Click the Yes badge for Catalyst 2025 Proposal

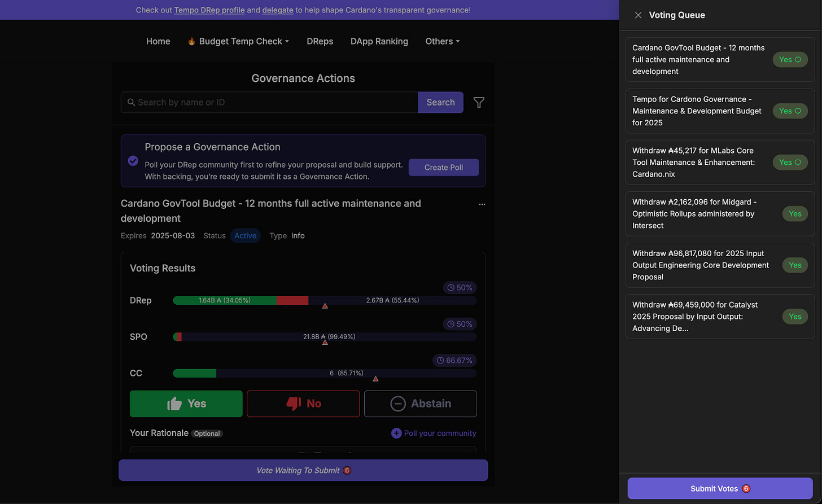coord(795,316)
